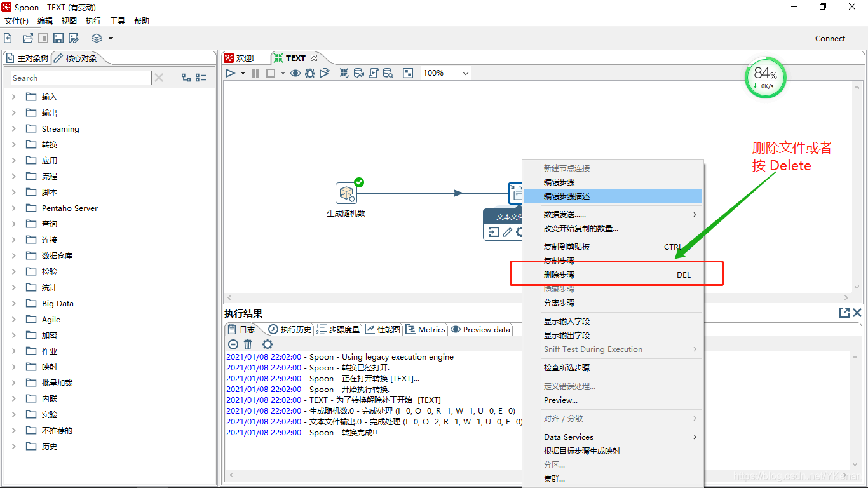868x488 pixels.
Task: Open the explore repository icon
Action: tap(43, 38)
